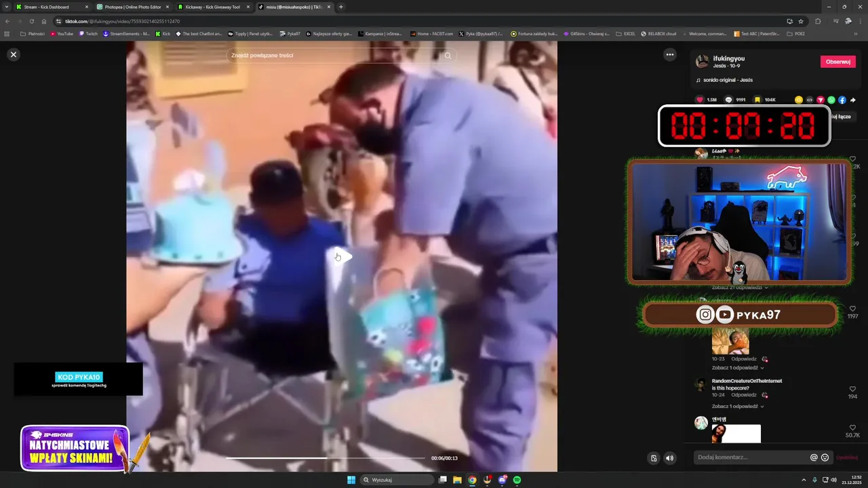Screen dimensions: 868x488
Task: Open the Windows Start menu
Action: [351, 480]
